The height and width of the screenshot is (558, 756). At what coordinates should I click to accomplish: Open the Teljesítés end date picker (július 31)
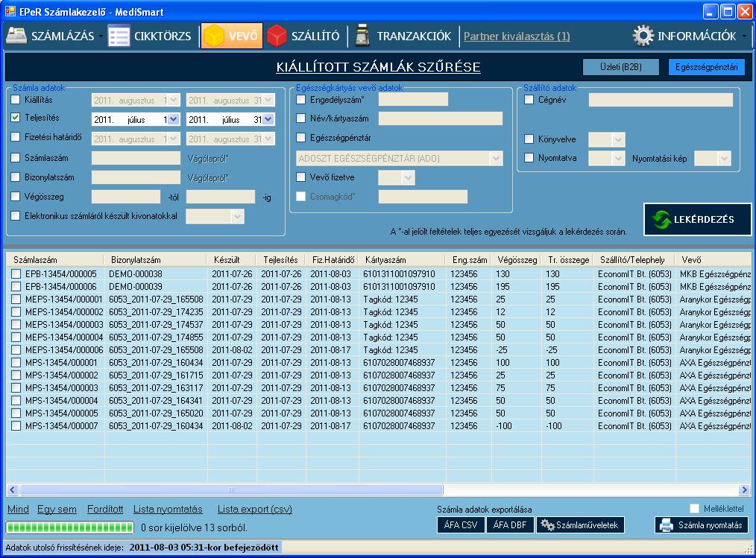[268, 119]
